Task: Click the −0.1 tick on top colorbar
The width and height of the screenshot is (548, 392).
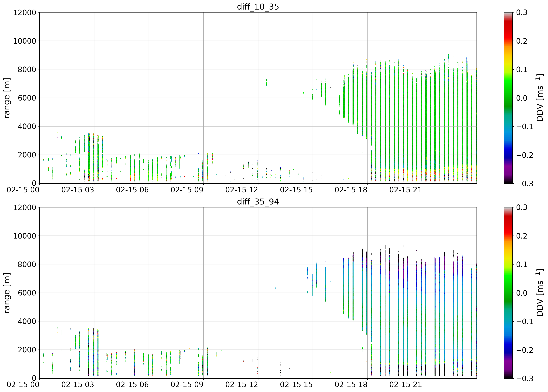Action: click(x=525, y=126)
